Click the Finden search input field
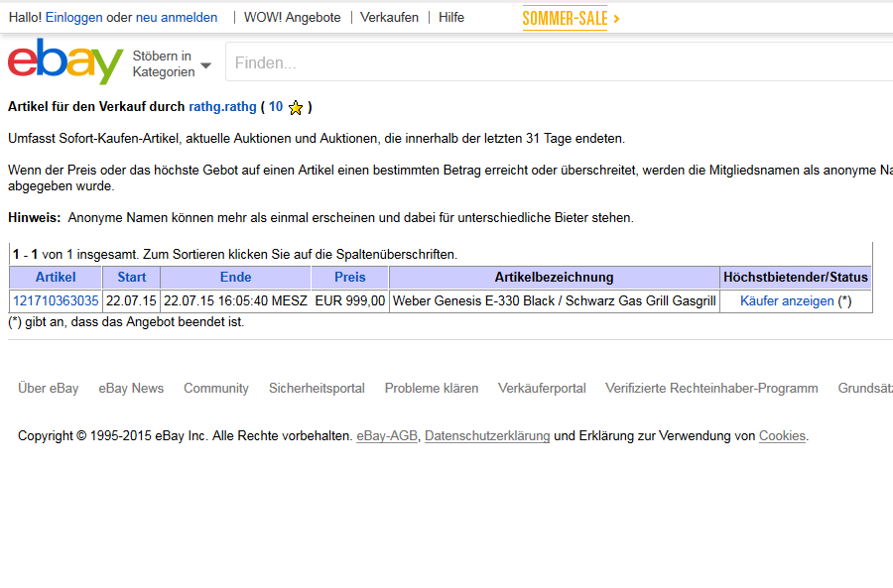 560,62
